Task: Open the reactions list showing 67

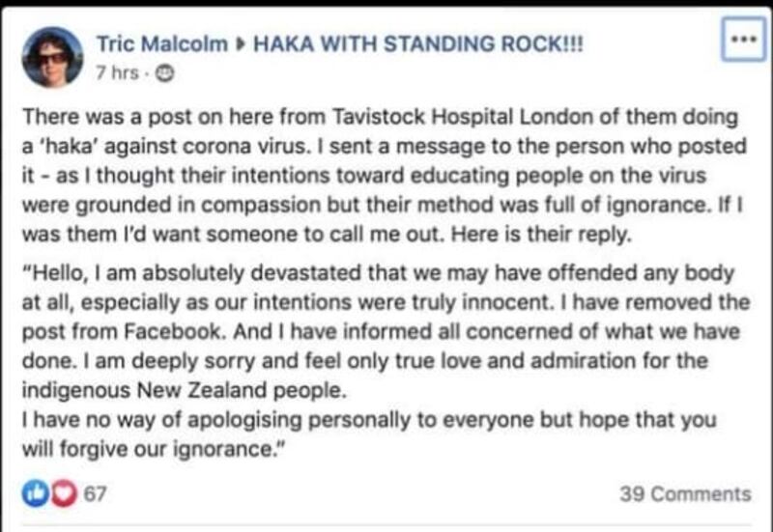Action: (95, 493)
